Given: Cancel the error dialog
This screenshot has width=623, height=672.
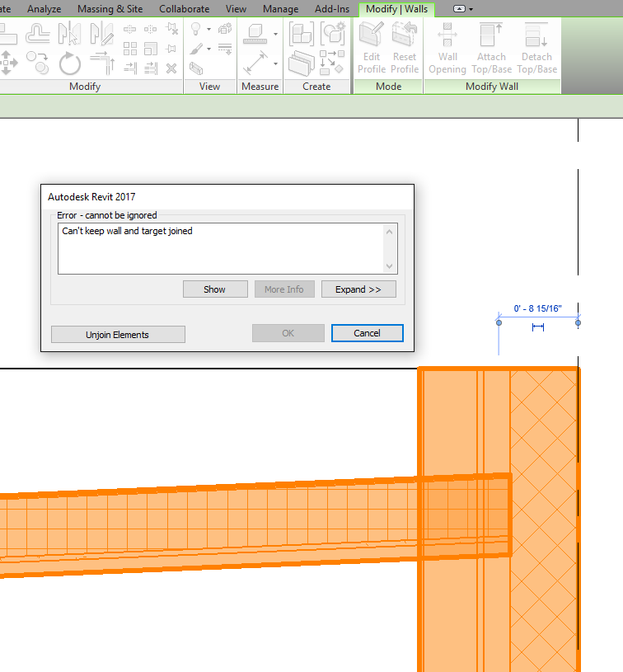Looking at the screenshot, I should (x=368, y=333).
